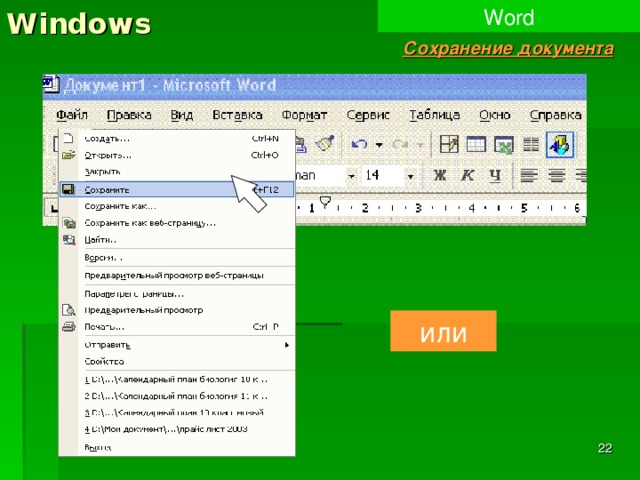Toggle the Drawing toolbar icon
640x480 pixels.
[560, 144]
